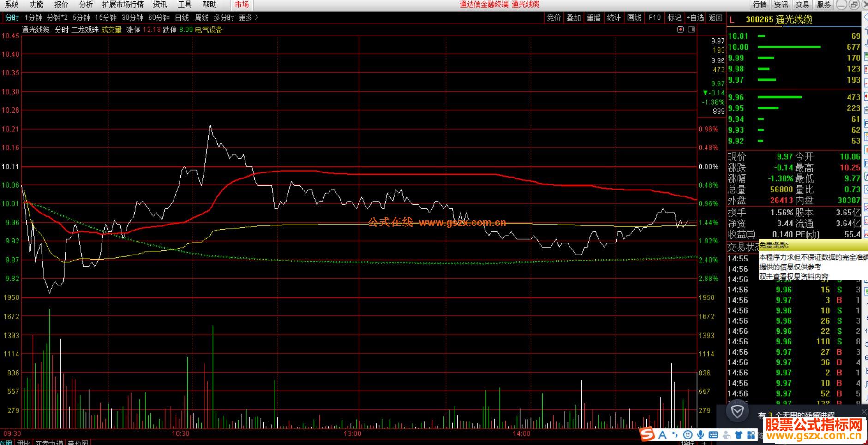Click the Sogou account person icon
This screenshot has width=868, height=445.
tap(726, 434)
